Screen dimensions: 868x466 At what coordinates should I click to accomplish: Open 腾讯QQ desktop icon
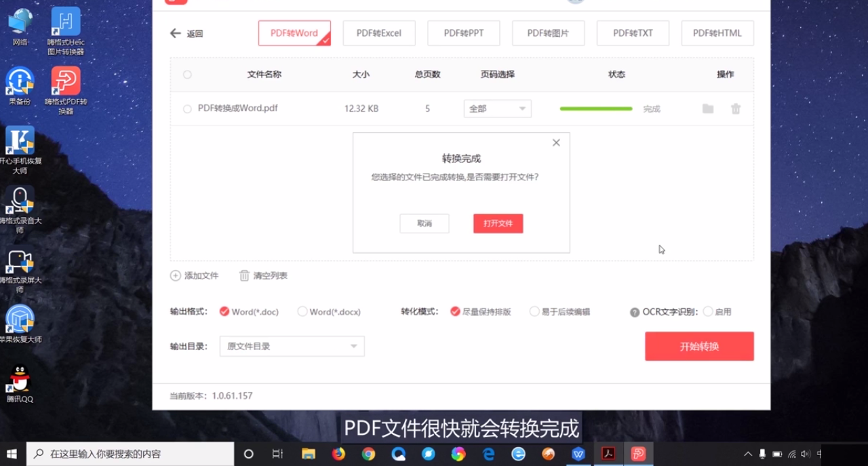point(20,384)
